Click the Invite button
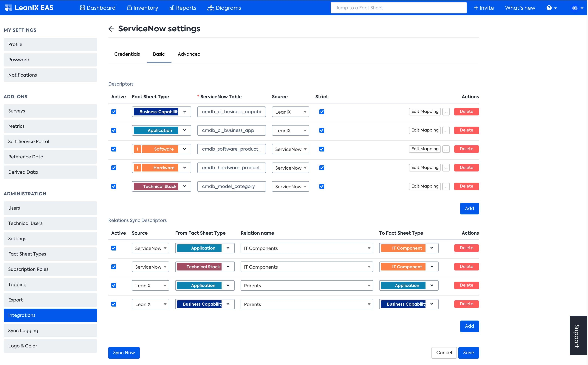The image size is (588, 365). pyautogui.click(x=484, y=8)
